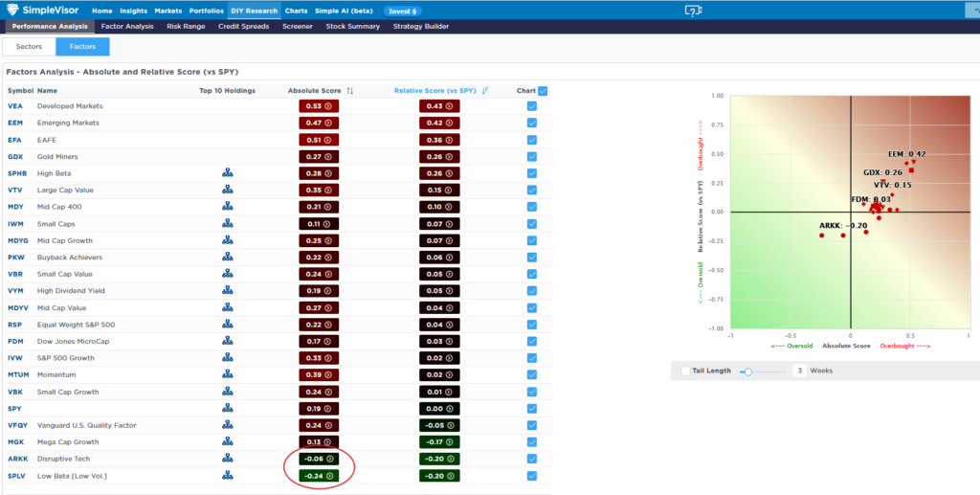This screenshot has width=980, height=495.
Task: Open the video help icon in header
Action: tap(694, 11)
